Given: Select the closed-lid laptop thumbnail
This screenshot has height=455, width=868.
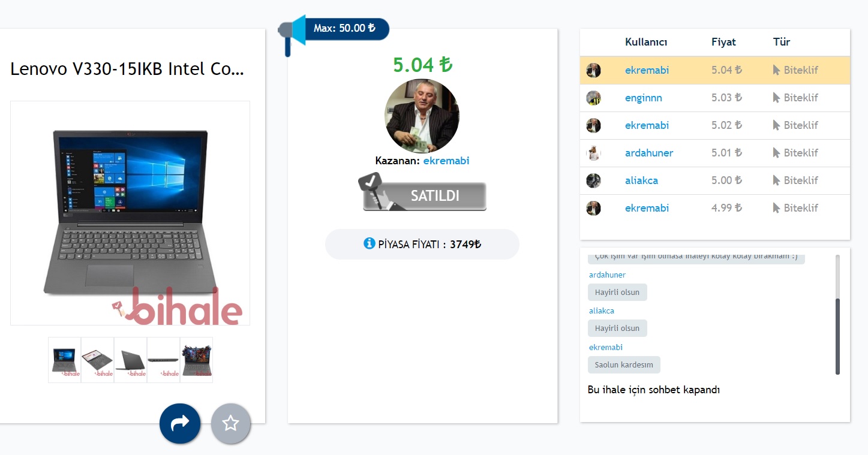Looking at the screenshot, I should coord(131,360).
